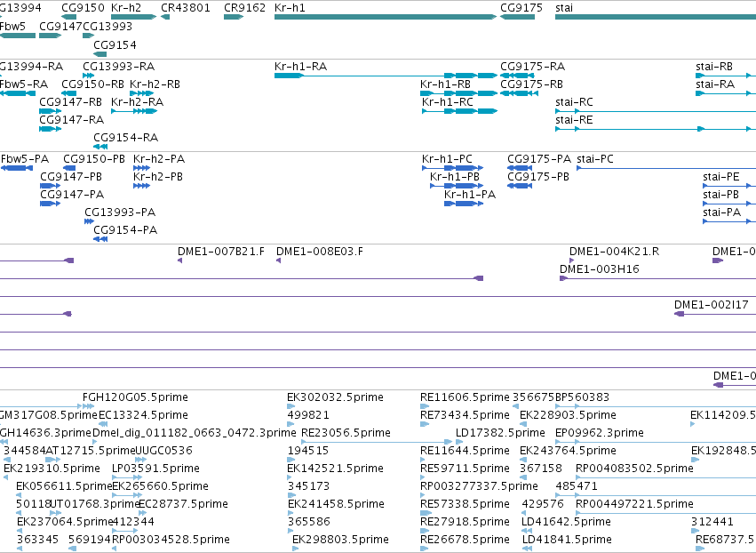
Task: Click transcript label Fbw5-RA
Action: (24, 84)
